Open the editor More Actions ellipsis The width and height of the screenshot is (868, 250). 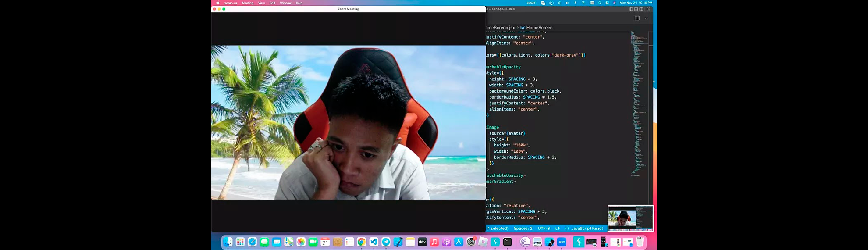[x=645, y=18]
